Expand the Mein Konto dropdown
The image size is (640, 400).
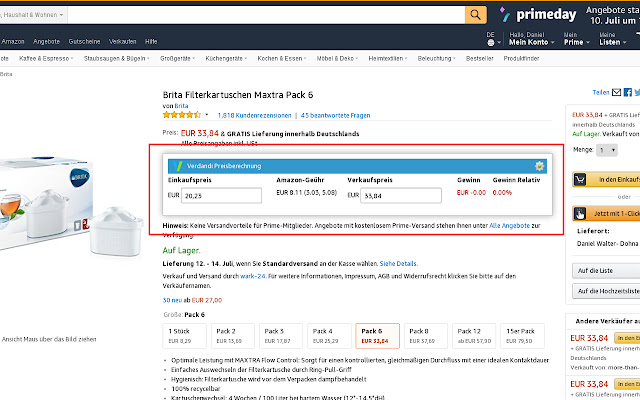coord(531,42)
